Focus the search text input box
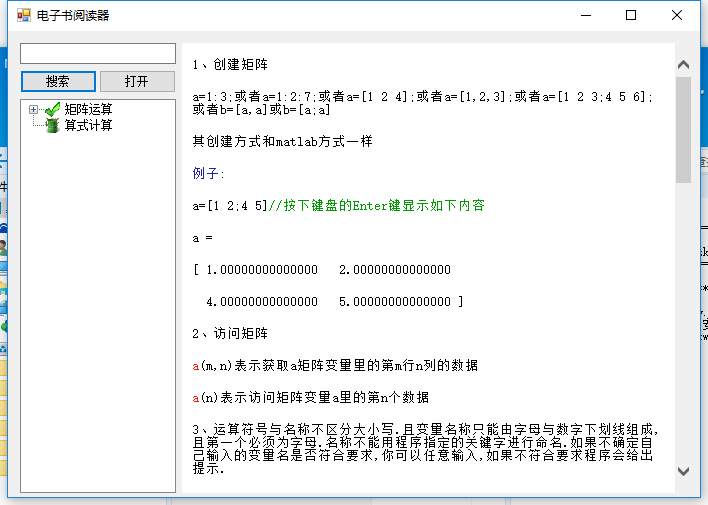 (98, 53)
